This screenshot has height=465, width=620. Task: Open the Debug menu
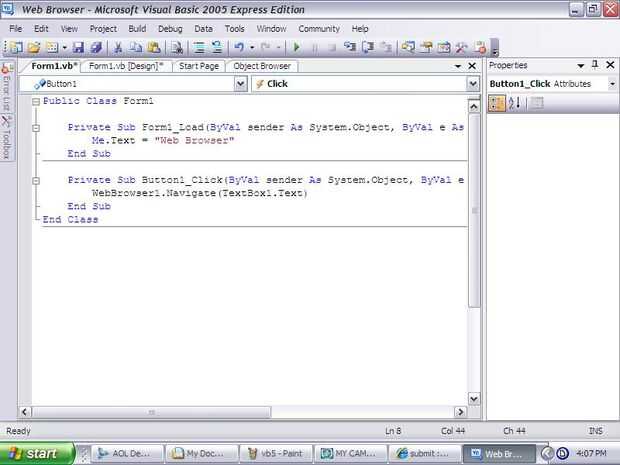tap(170, 29)
